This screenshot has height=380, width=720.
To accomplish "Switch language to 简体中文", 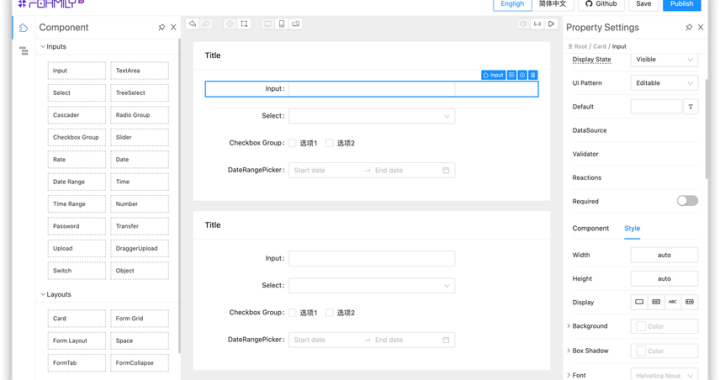I will [x=552, y=4].
